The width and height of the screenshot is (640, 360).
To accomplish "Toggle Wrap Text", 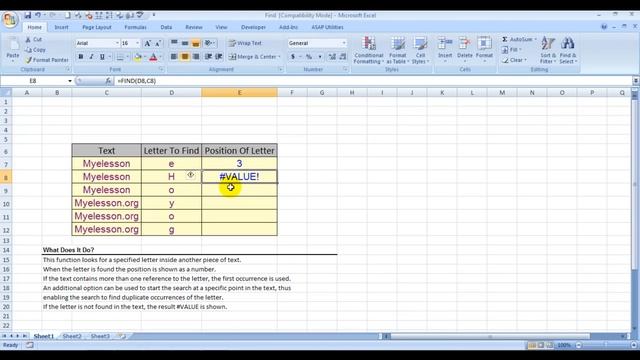I will (x=245, y=43).
